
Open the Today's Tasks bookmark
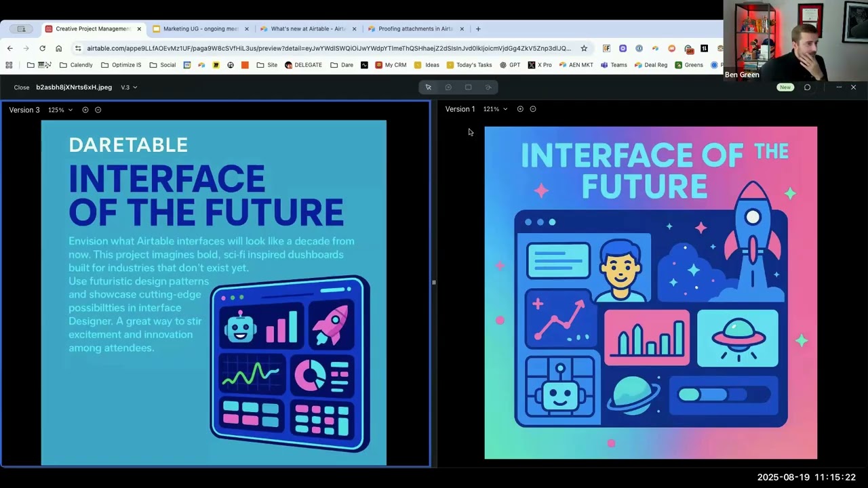tap(469, 65)
